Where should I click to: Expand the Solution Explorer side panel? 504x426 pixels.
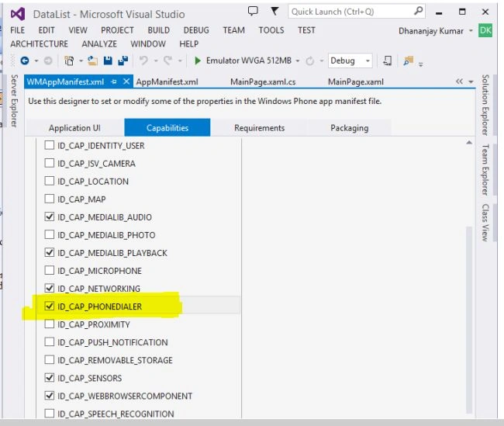tap(485, 106)
